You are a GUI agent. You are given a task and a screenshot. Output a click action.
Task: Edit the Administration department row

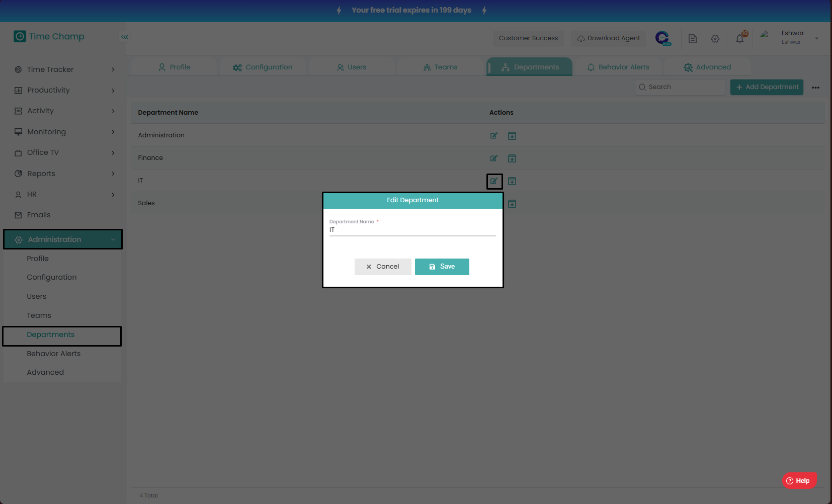click(494, 136)
